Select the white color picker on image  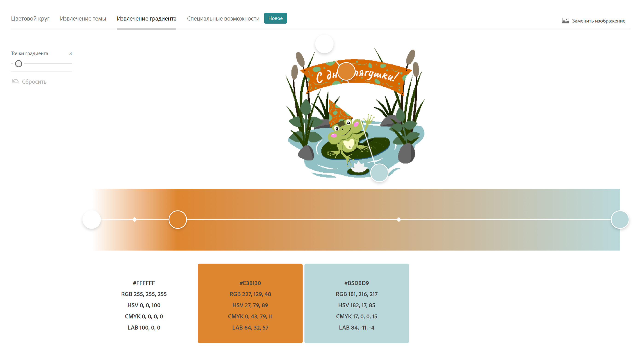pyautogui.click(x=324, y=44)
